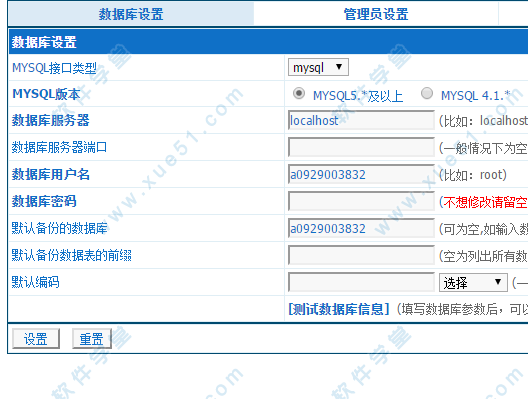Viewport: 528px width, 399px height.
Task: Click the 数据库服务器端口 label text
Action: [x=59, y=147]
